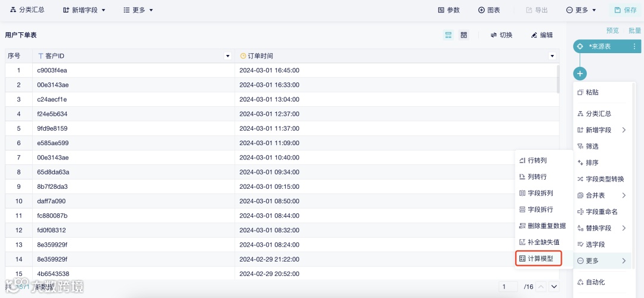Click the 预览 link
The image size is (644, 298).
pos(612,30)
